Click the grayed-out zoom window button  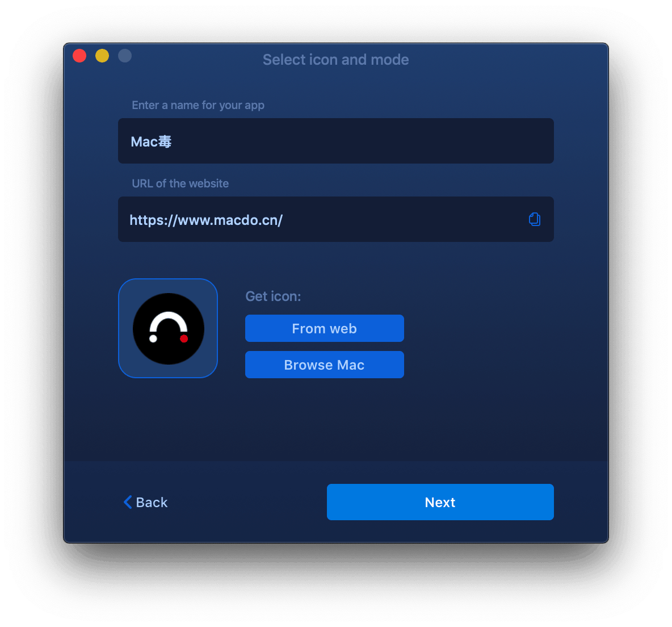tap(125, 56)
